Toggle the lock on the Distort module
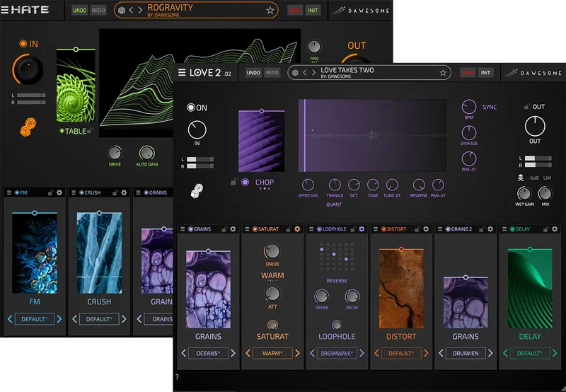The width and height of the screenshot is (566, 392). tap(417, 229)
